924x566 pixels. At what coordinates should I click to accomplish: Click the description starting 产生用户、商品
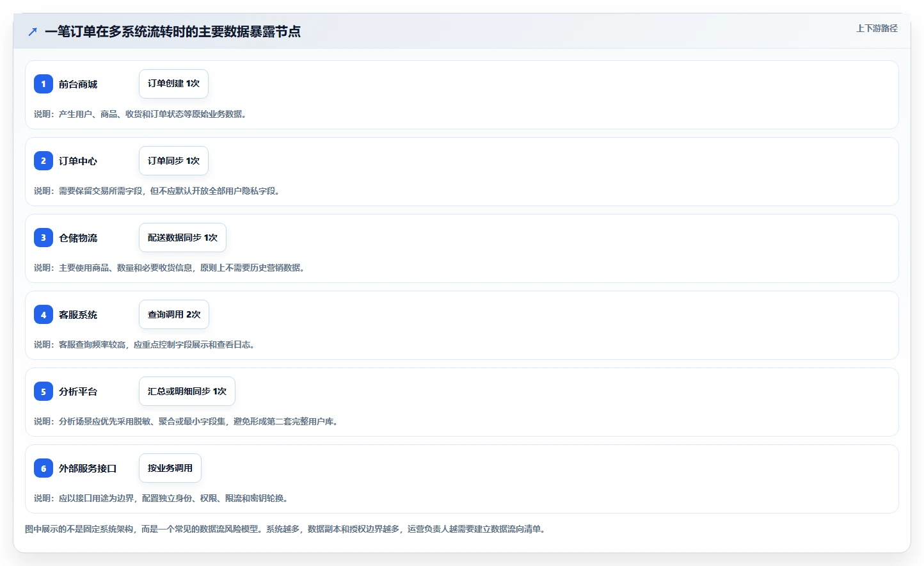(x=141, y=114)
